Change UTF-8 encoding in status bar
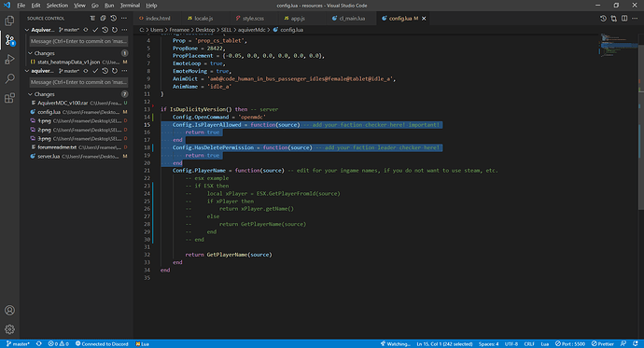Image resolution: width=644 pixels, height=348 pixels. point(511,344)
